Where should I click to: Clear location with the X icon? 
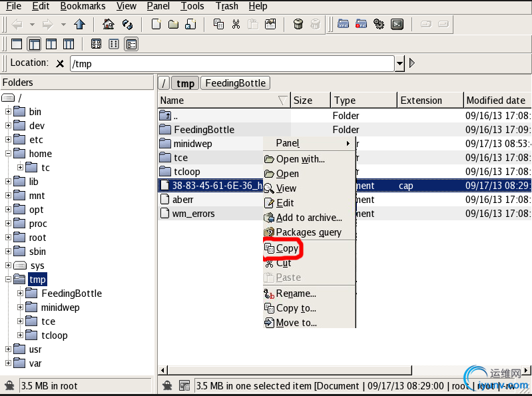60,63
